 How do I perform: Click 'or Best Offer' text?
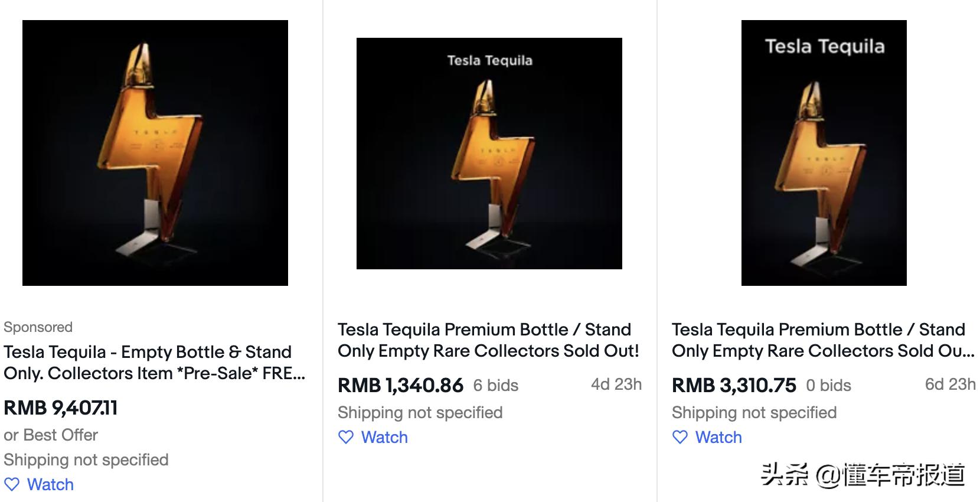coord(51,435)
